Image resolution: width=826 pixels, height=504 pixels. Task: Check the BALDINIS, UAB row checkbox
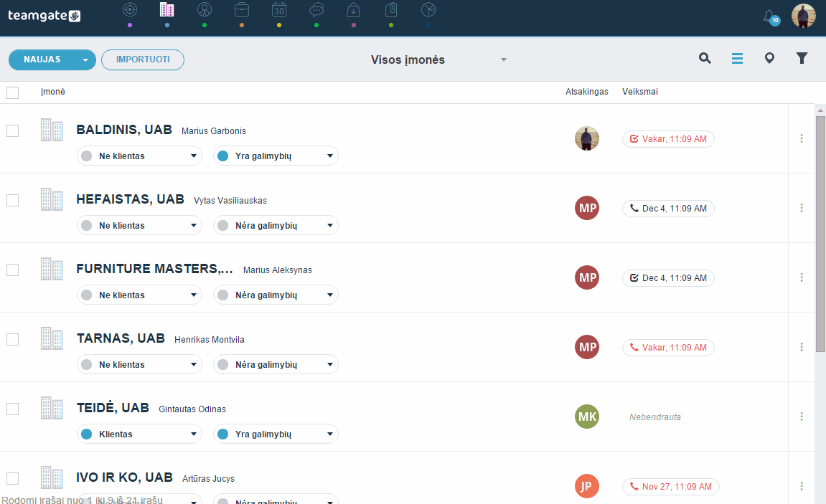(13, 130)
